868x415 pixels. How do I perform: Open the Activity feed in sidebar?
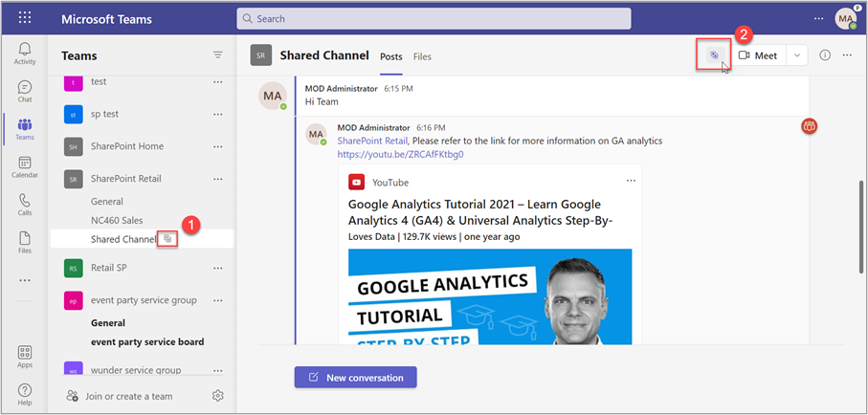coord(25,53)
